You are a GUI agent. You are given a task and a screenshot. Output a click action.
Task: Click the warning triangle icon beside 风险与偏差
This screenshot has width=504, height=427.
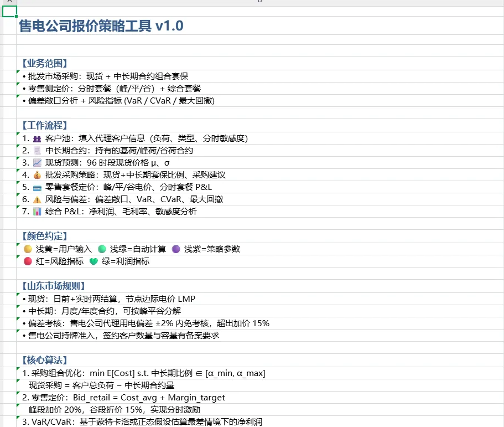click(x=37, y=199)
